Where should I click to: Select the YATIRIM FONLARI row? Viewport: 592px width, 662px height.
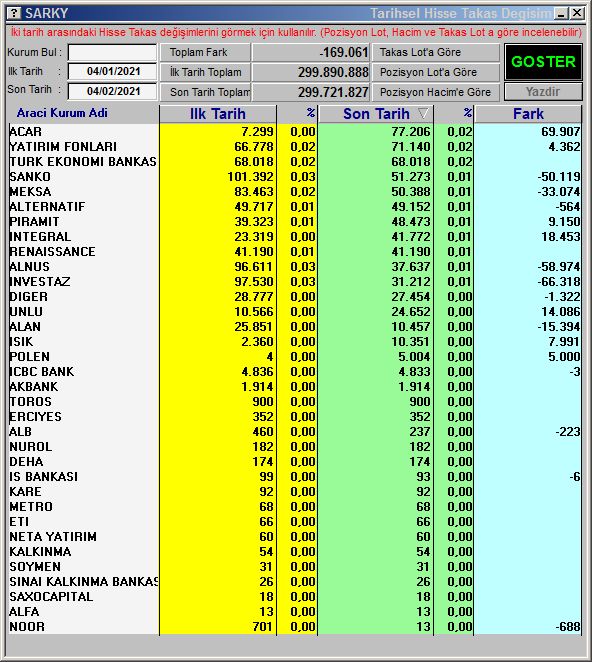(x=295, y=147)
